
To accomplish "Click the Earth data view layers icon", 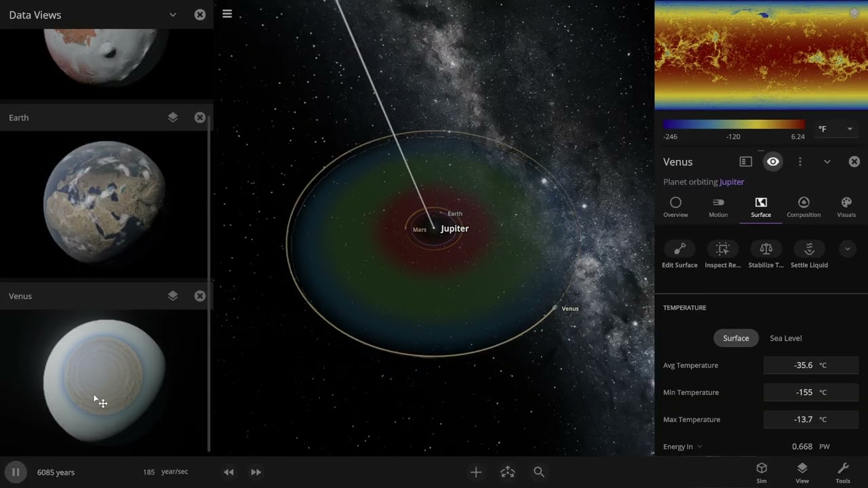I will coord(173,117).
